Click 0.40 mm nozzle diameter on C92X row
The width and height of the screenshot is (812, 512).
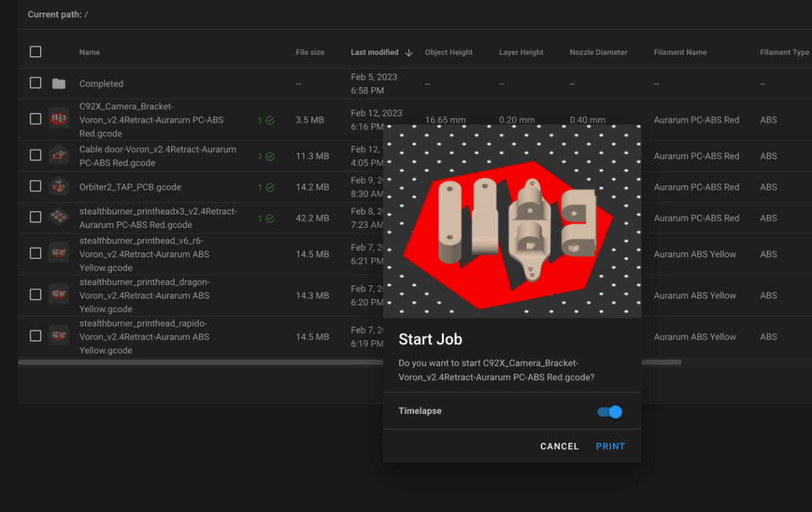[587, 120]
